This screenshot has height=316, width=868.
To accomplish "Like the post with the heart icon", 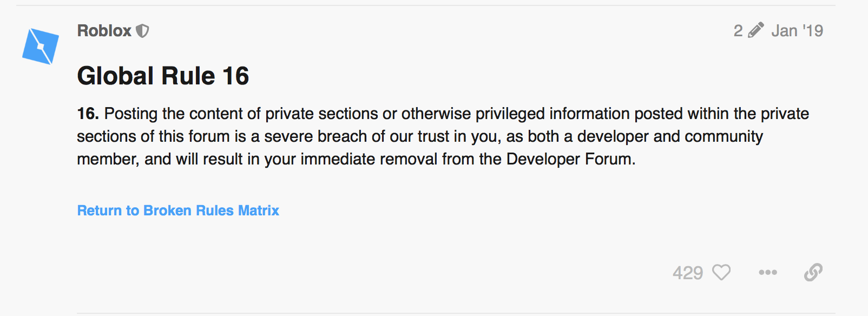I will click(721, 272).
